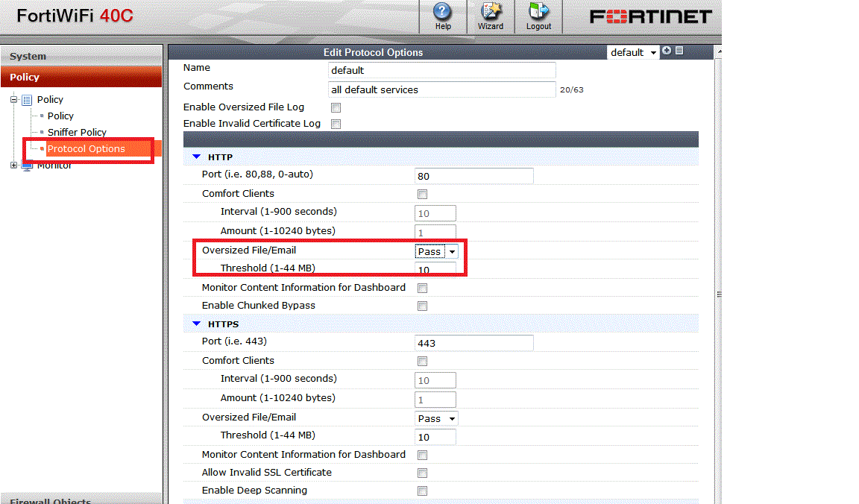Screen dimensions: 859x504
Task: Toggle HTTP Monitor Content Information checkbox
Action: pos(422,288)
